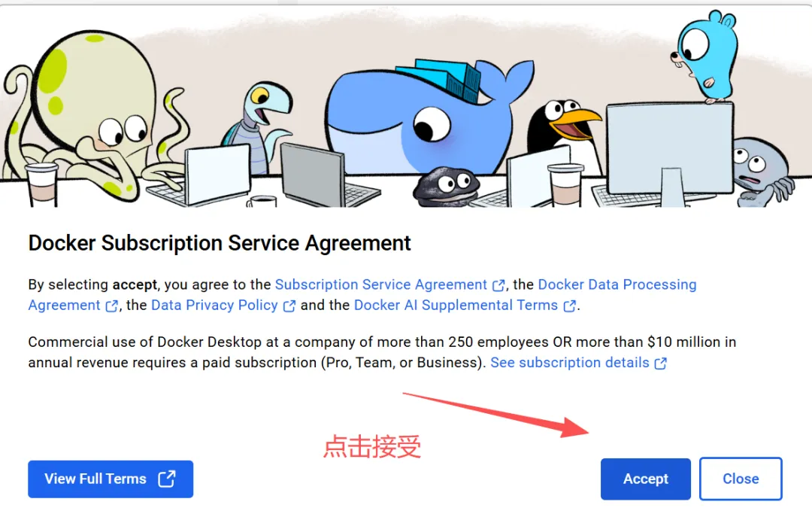Open the View Full Terms button

111,479
